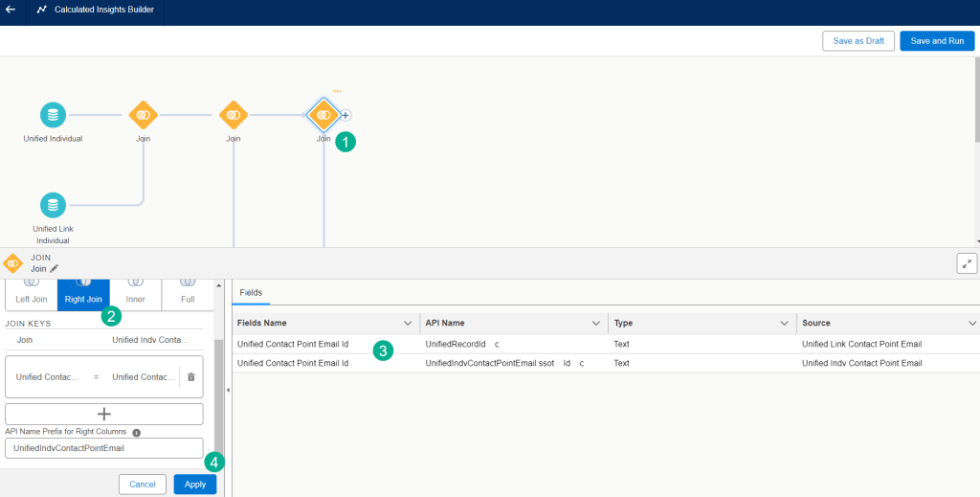Open the Source column dropdown
The image size is (980, 497).
pos(972,323)
